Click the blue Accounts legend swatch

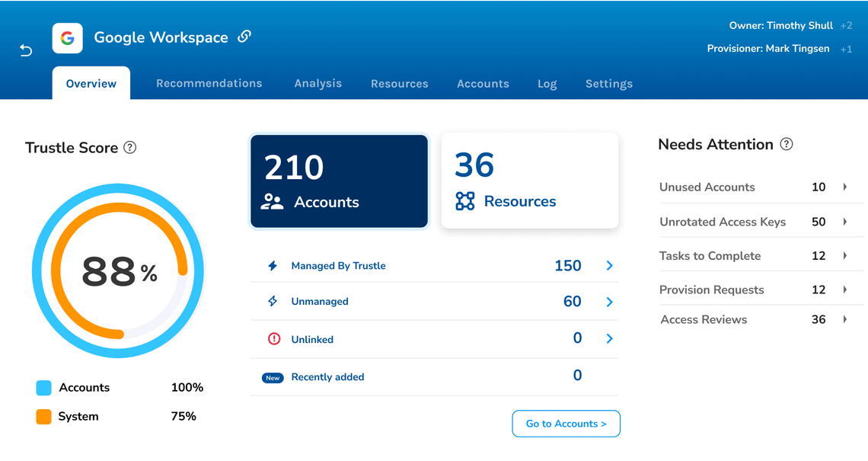tap(43, 388)
